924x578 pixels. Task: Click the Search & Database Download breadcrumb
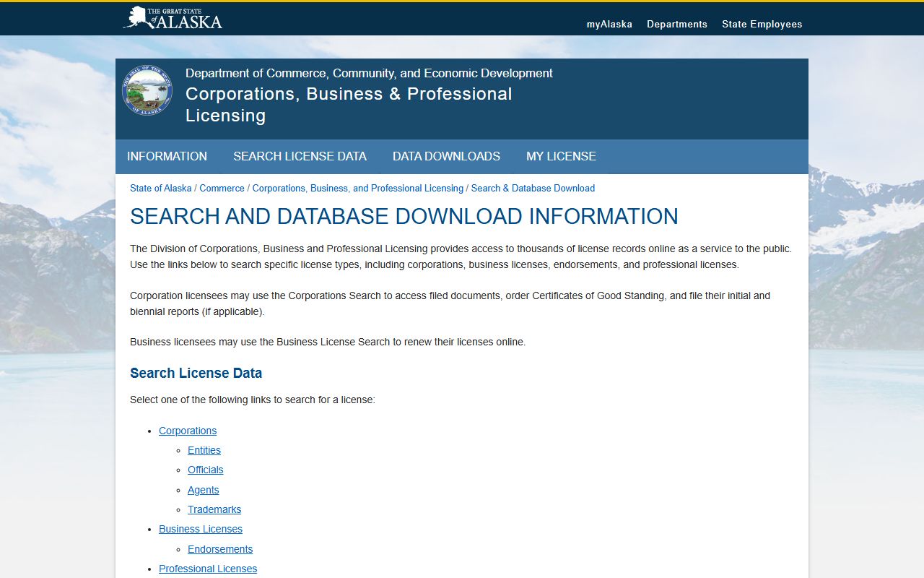pyautogui.click(x=533, y=188)
